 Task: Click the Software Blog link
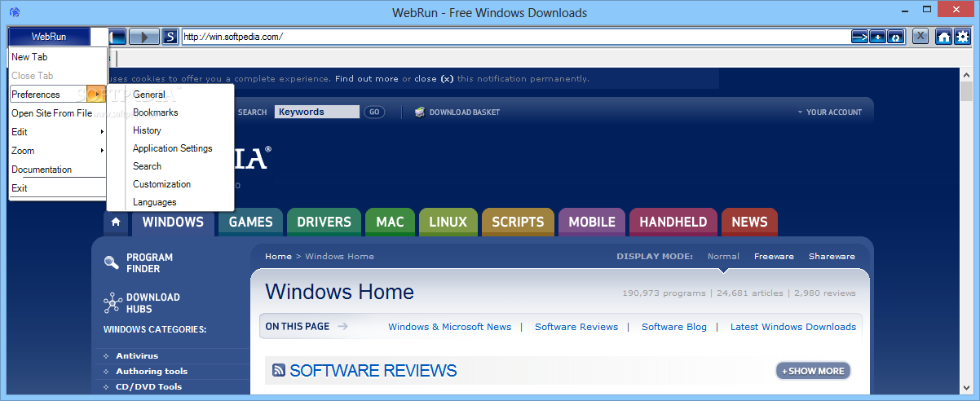(x=674, y=327)
